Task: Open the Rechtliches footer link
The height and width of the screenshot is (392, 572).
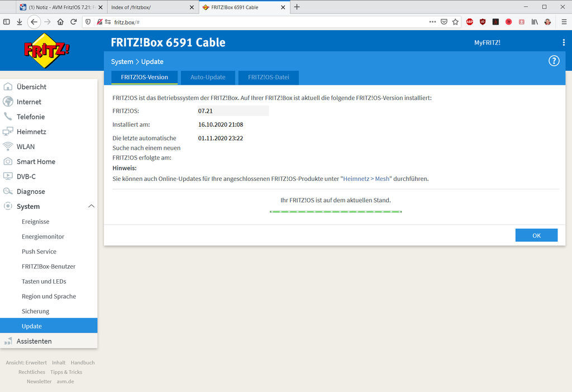Action: point(32,372)
